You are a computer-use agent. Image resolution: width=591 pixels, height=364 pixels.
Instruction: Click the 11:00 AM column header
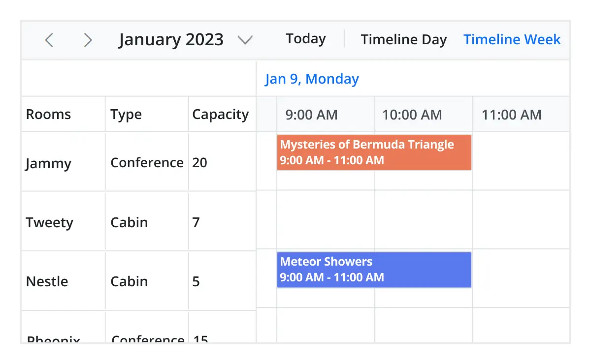511,115
